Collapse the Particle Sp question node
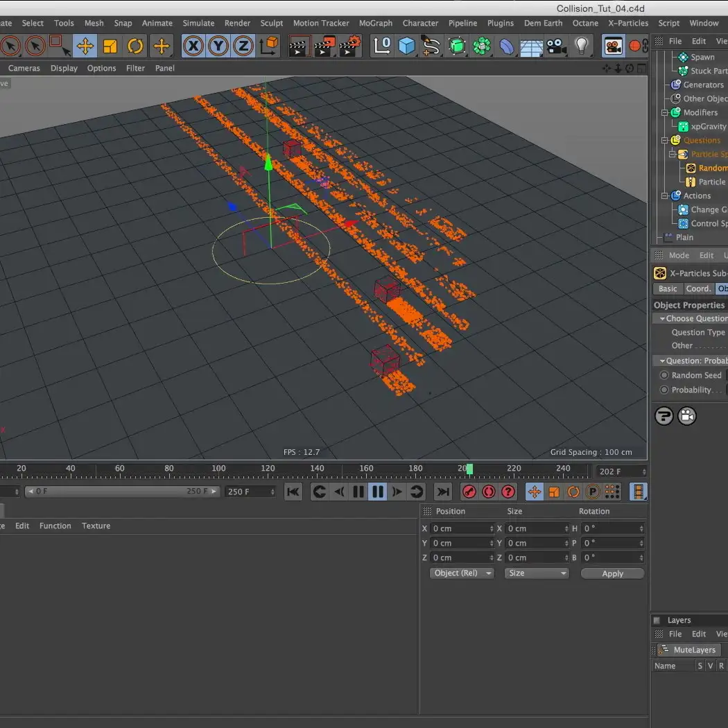The width and height of the screenshot is (728, 728). (673, 154)
